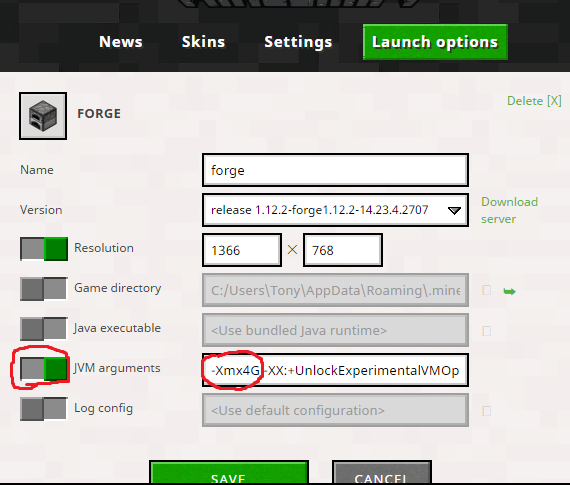
Task: Open the News tab
Action: coord(121,42)
